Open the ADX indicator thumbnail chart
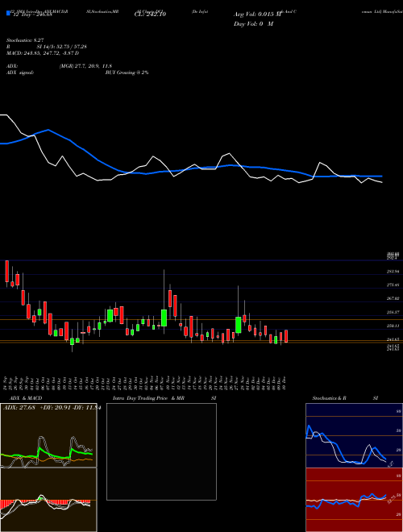The image size is (403, 532). pos(48,435)
